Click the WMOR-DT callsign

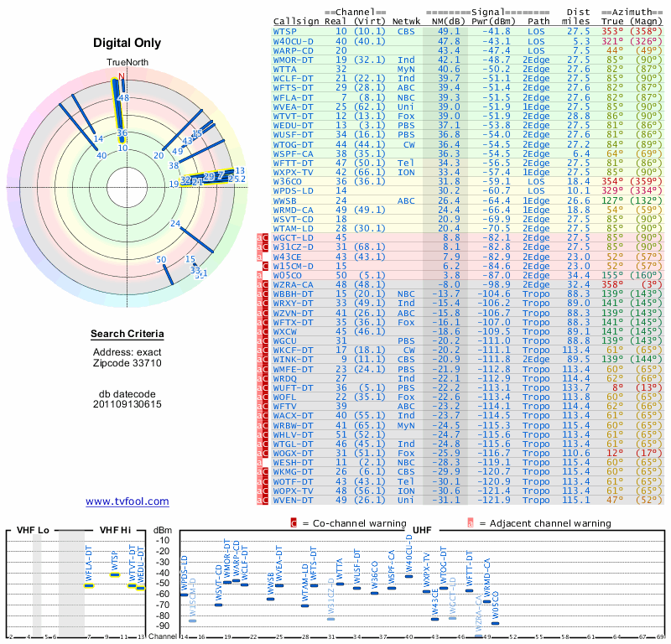pos(293,60)
